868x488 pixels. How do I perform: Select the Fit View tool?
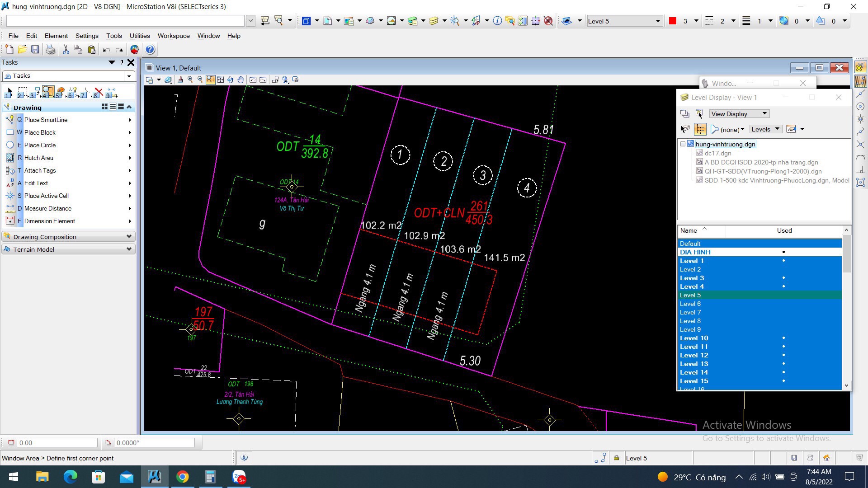point(220,80)
